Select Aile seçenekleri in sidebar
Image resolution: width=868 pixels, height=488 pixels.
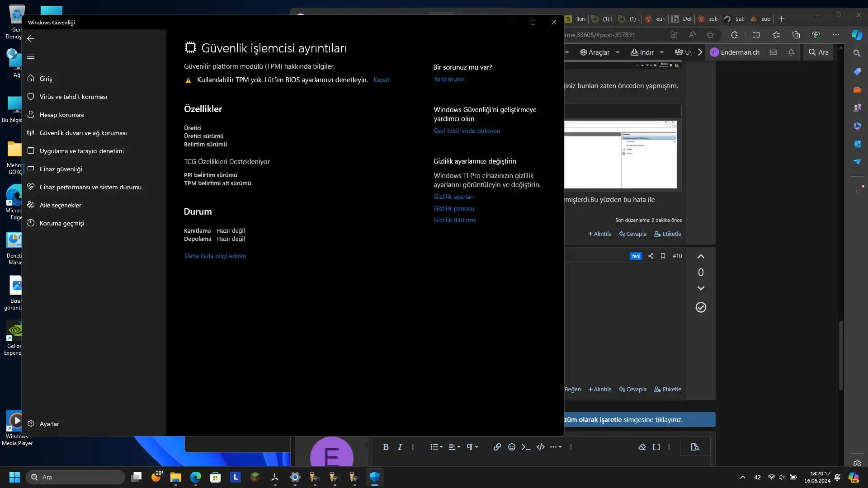(x=94, y=205)
